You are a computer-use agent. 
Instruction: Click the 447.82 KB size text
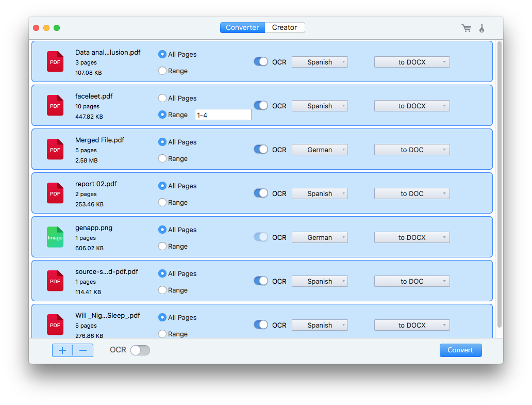point(89,117)
